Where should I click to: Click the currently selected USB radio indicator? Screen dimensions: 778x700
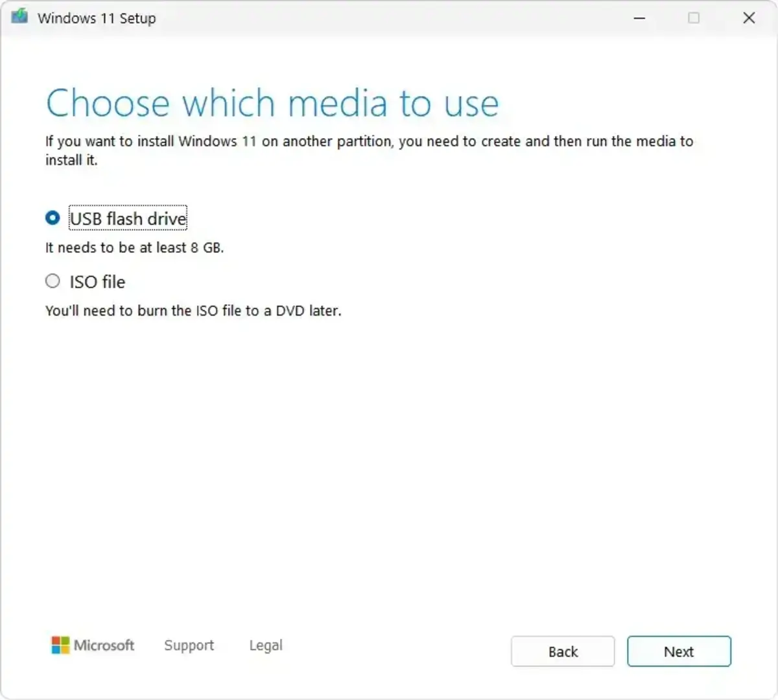click(x=53, y=218)
